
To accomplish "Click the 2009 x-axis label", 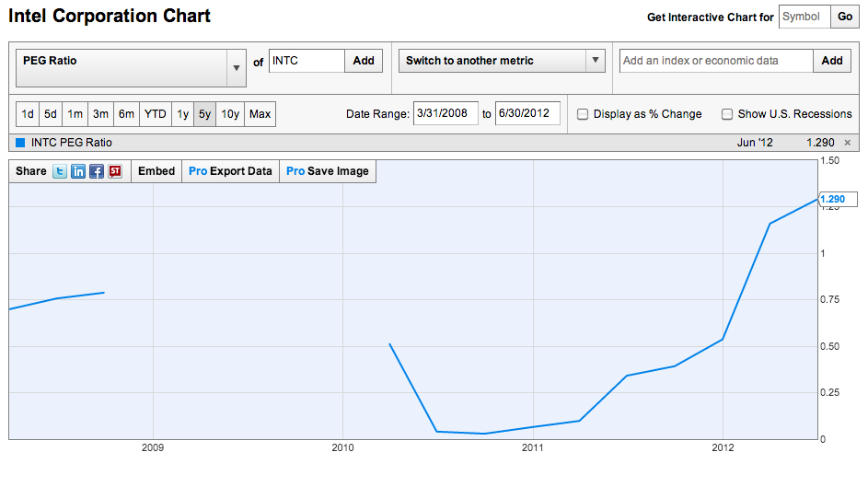I will [153, 447].
